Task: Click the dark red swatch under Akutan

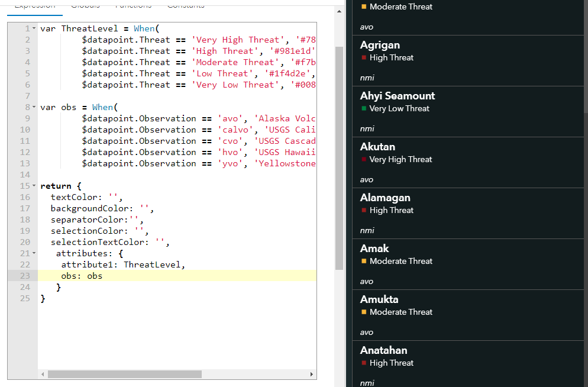Action: coord(364,159)
